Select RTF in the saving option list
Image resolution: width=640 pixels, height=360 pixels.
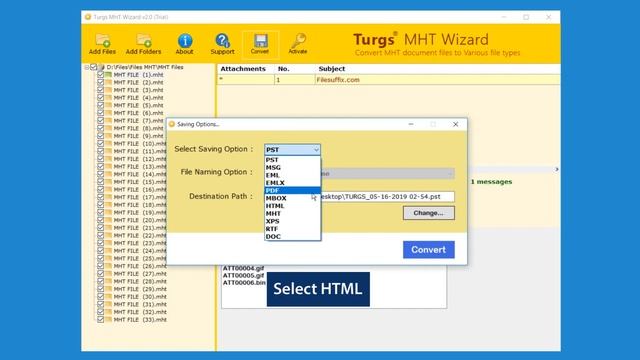[x=292, y=229]
